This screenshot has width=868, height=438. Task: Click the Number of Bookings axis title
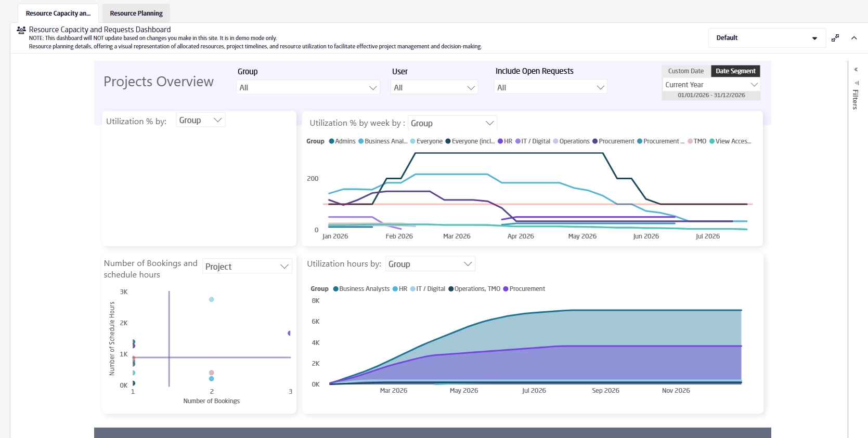coord(212,401)
